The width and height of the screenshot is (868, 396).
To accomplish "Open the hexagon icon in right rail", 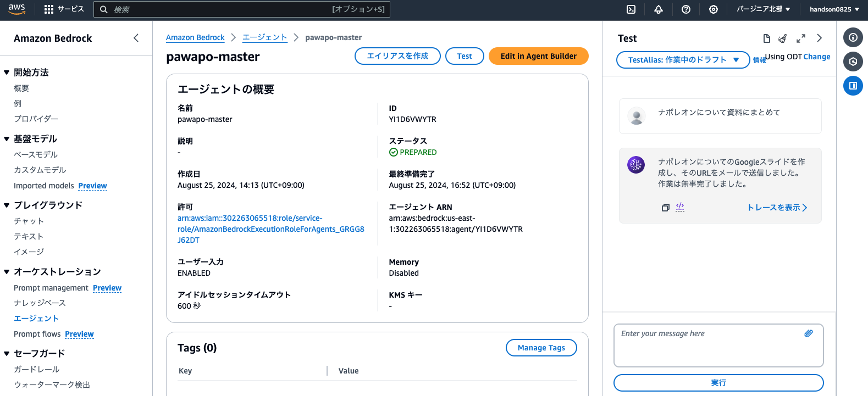I will click(853, 62).
